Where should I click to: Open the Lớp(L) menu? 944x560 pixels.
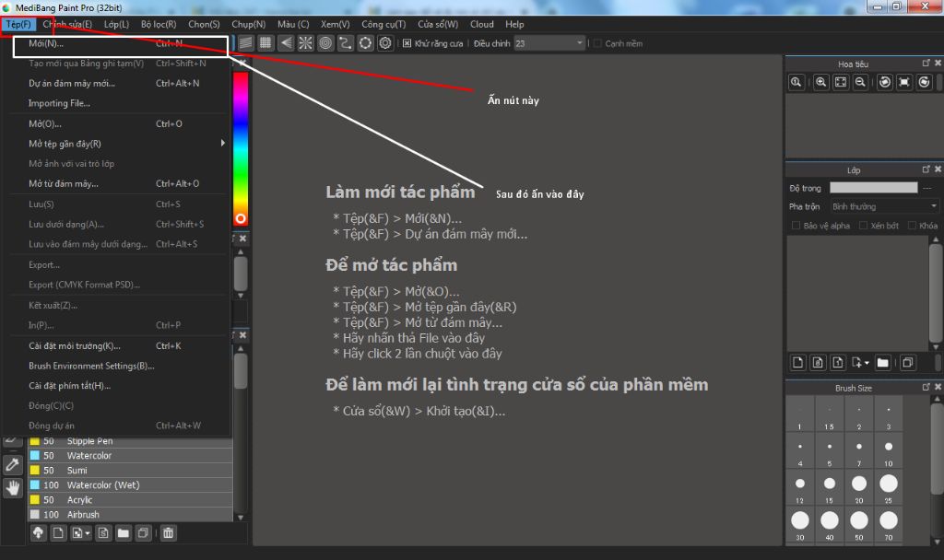pyautogui.click(x=116, y=24)
